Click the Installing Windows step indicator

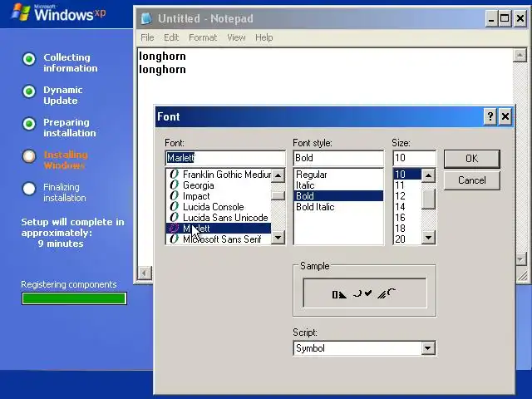click(29, 156)
